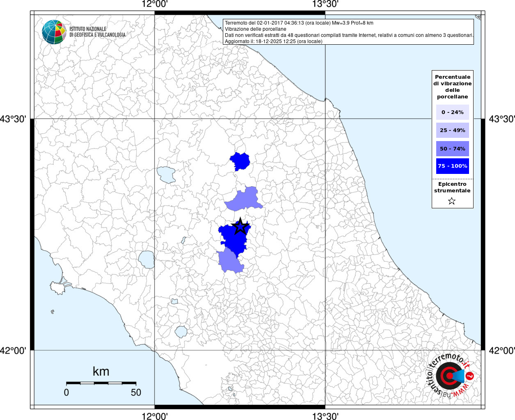Click the star symbol in the legend
515x420 pixels.
point(452,201)
